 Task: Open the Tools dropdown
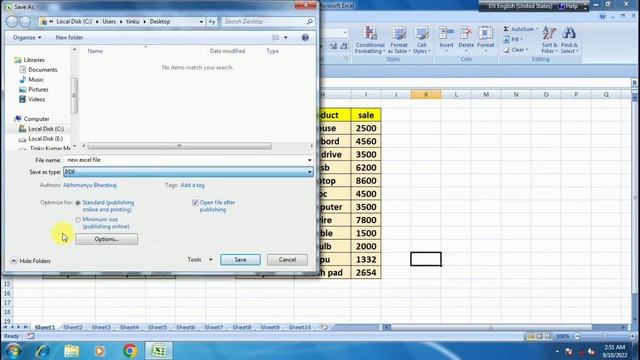pos(200,260)
